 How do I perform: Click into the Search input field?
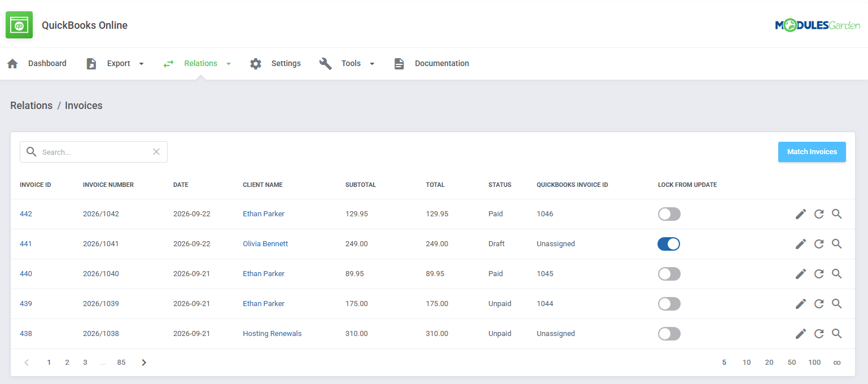(x=94, y=152)
